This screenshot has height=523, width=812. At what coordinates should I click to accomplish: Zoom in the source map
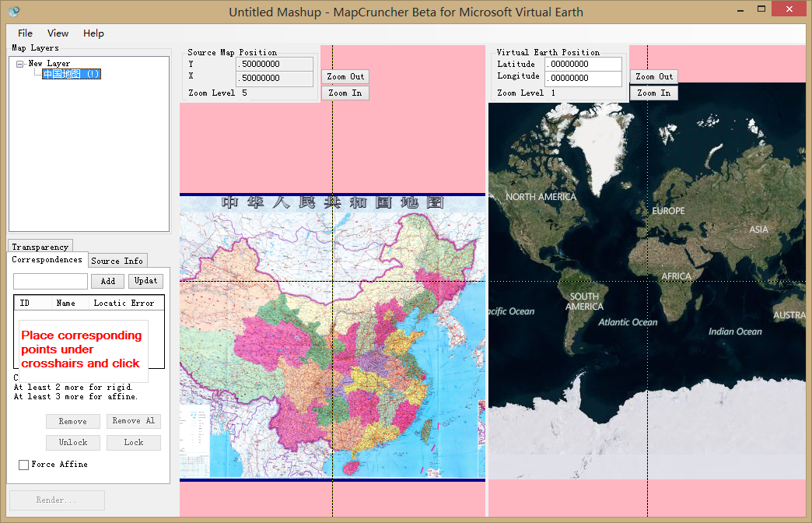click(345, 93)
